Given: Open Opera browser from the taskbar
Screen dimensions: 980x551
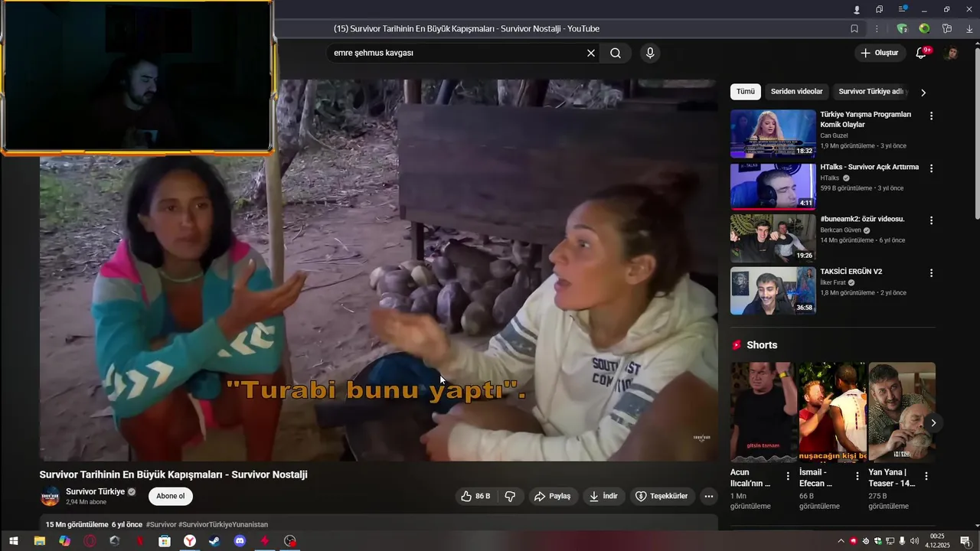Looking at the screenshot, I should click(x=90, y=541).
